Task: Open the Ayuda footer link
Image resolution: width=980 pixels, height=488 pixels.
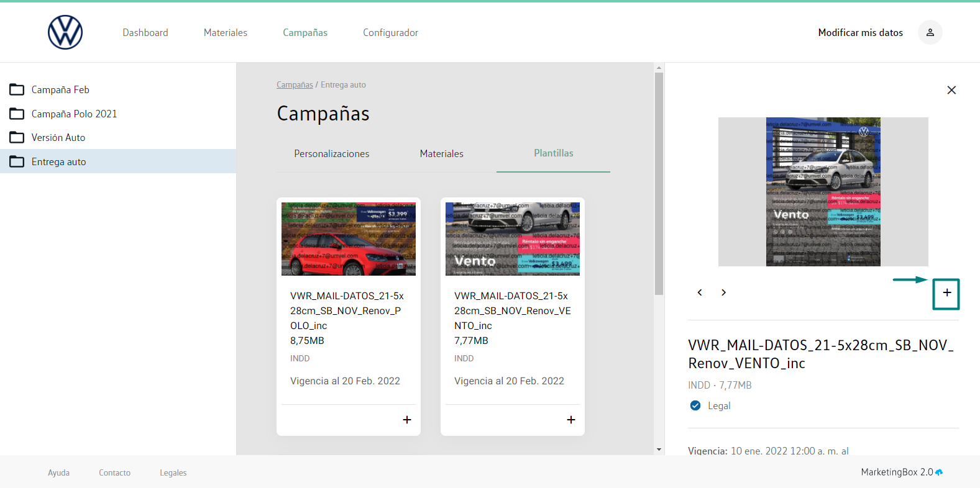Action: 59,472
